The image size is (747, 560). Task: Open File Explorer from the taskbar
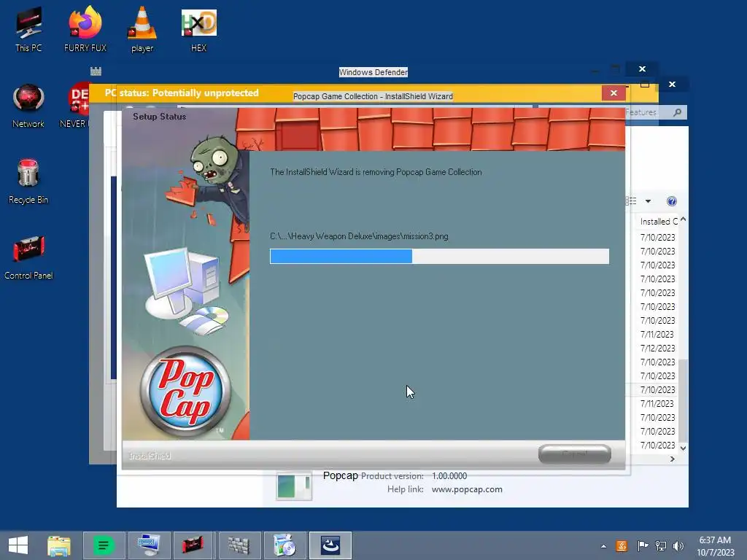pyautogui.click(x=59, y=545)
